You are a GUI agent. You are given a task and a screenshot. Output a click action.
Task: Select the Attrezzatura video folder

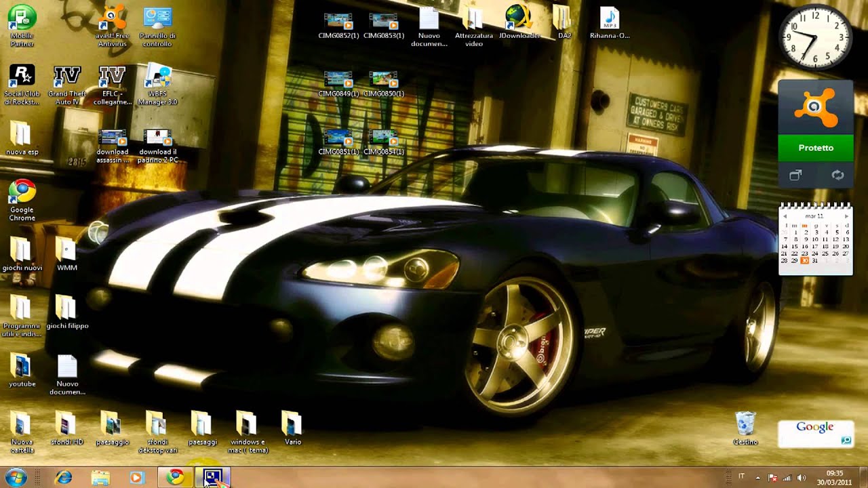click(474, 27)
